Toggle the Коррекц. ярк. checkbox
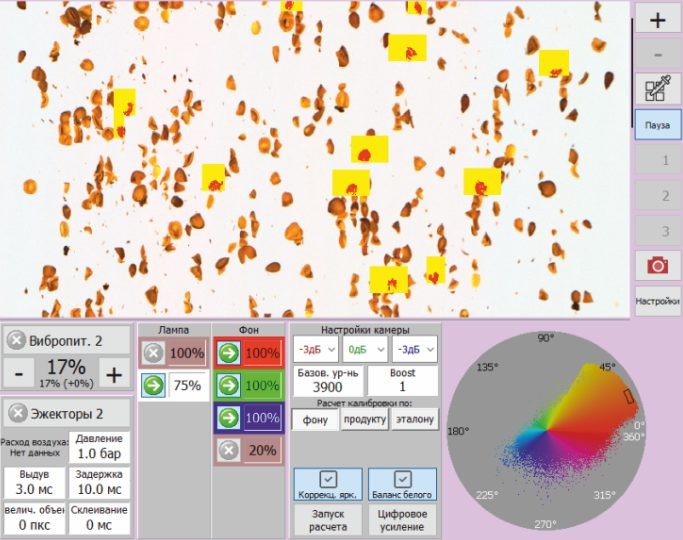Screen dimensions: 683x540 (328, 484)
